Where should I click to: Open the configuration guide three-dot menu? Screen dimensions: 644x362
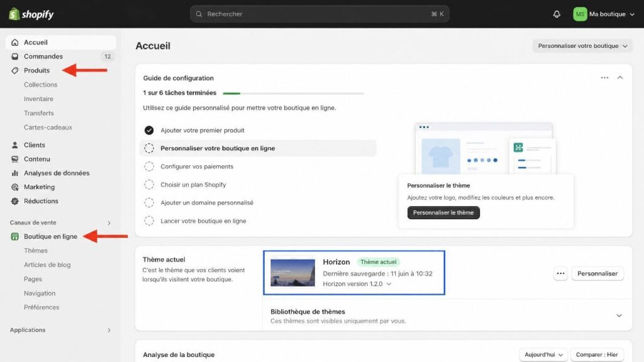coord(604,77)
